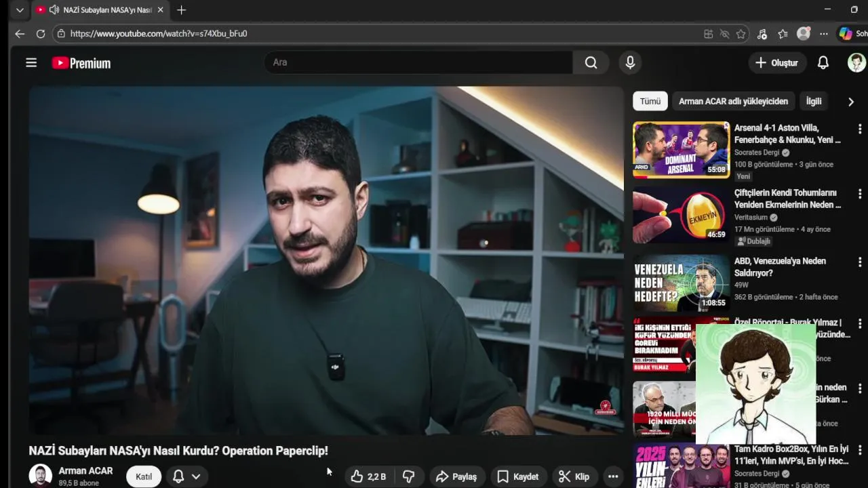The image size is (868, 488).
Task: Open options for Arsenal 4-1 Aston Villa video
Action: click(860, 129)
